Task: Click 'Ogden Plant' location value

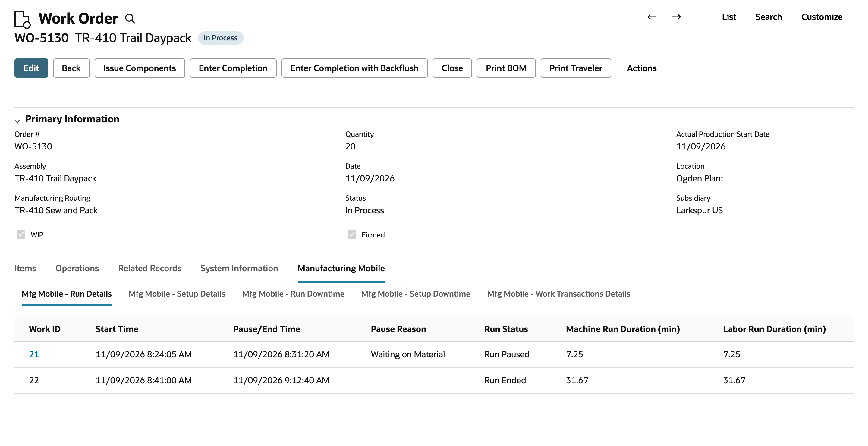Action: (x=700, y=178)
